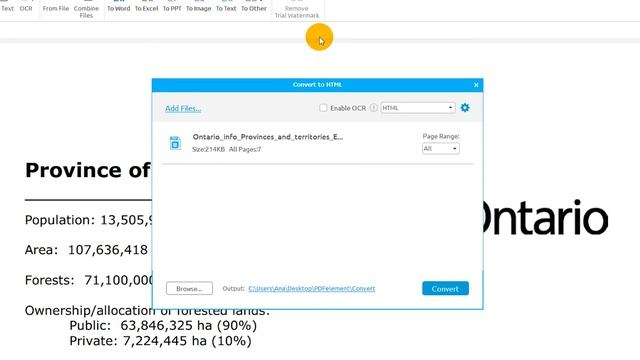Viewport: 640px width, 360px height.
Task: Open the To Other conversion options
Action: [253, 8]
